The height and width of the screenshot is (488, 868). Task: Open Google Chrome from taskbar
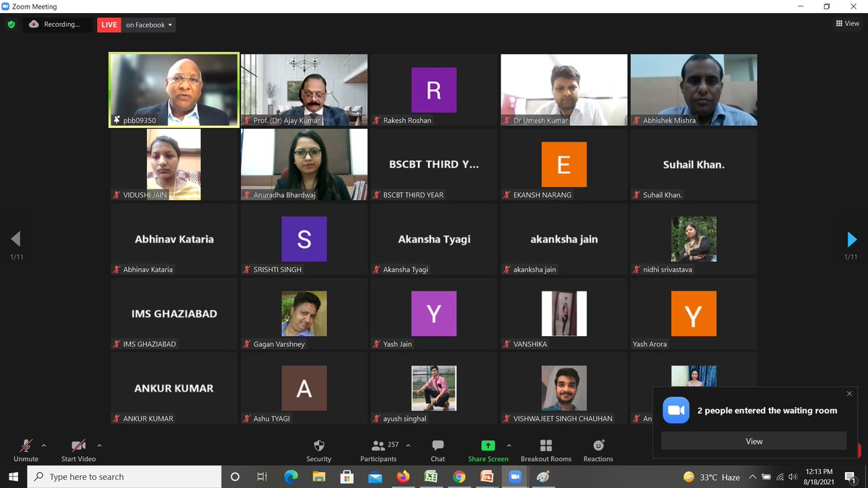[x=459, y=476]
